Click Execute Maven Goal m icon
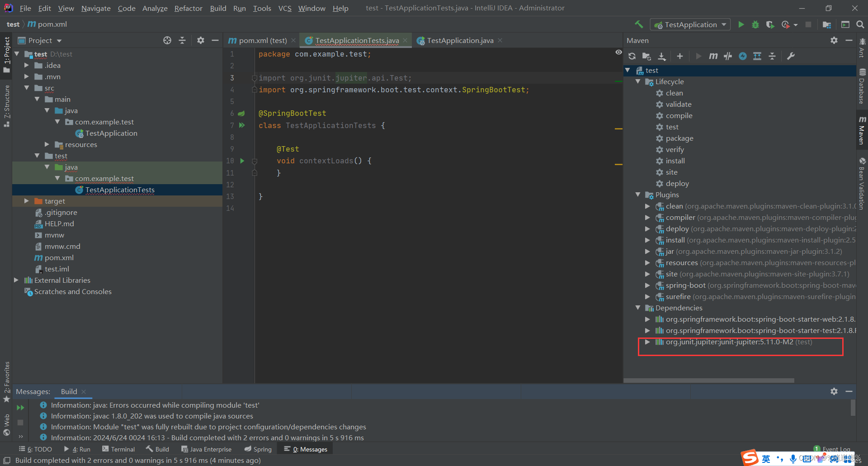Screen dimensions: 868x466 click(x=713, y=56)
